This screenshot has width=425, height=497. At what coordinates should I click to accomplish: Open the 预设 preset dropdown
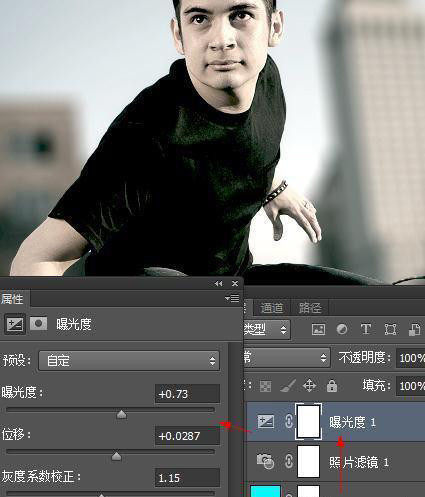(129, 361)
